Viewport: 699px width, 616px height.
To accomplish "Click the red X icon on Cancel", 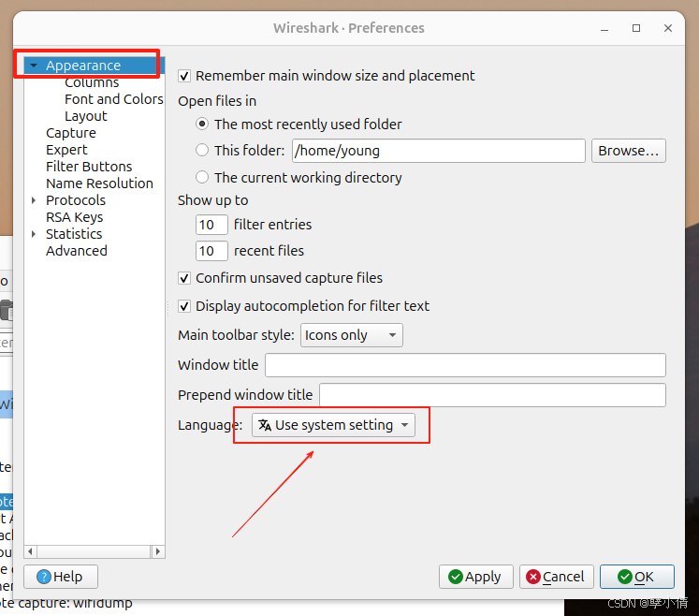I will coord(532,577).
